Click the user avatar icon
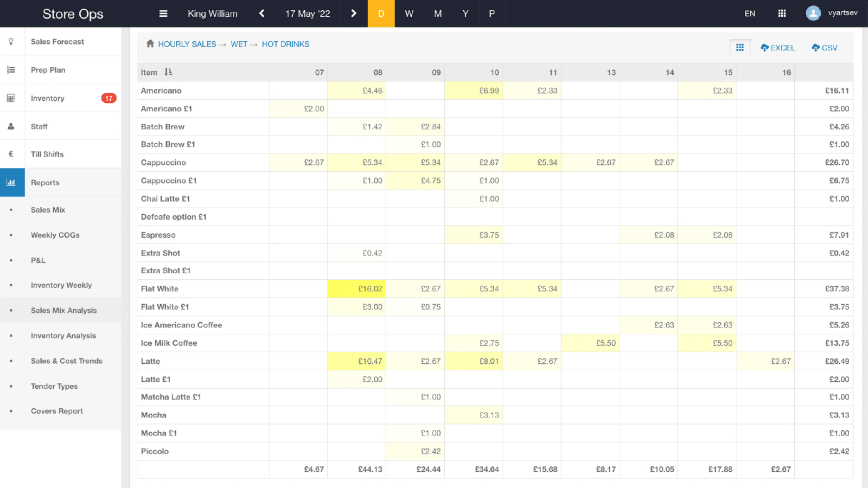Screen dimensions: 868x488 click(813, 13)
